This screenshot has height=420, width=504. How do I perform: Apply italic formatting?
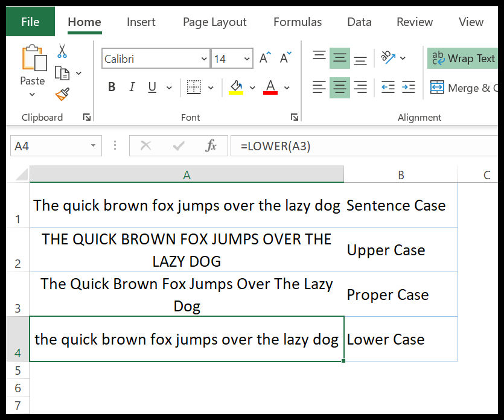point(132,87)
